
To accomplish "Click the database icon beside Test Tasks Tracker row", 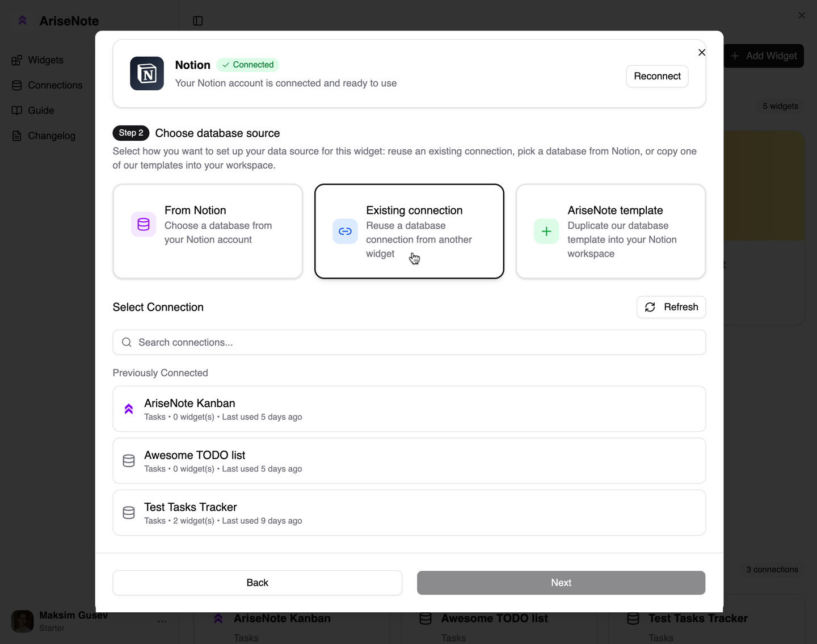I will click(x=129, y=513).
